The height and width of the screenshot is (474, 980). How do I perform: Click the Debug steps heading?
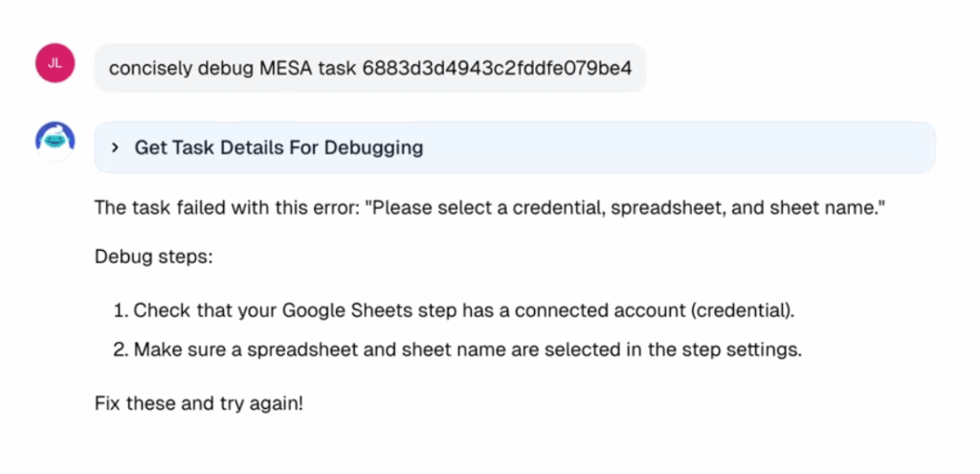click(154, 257)
